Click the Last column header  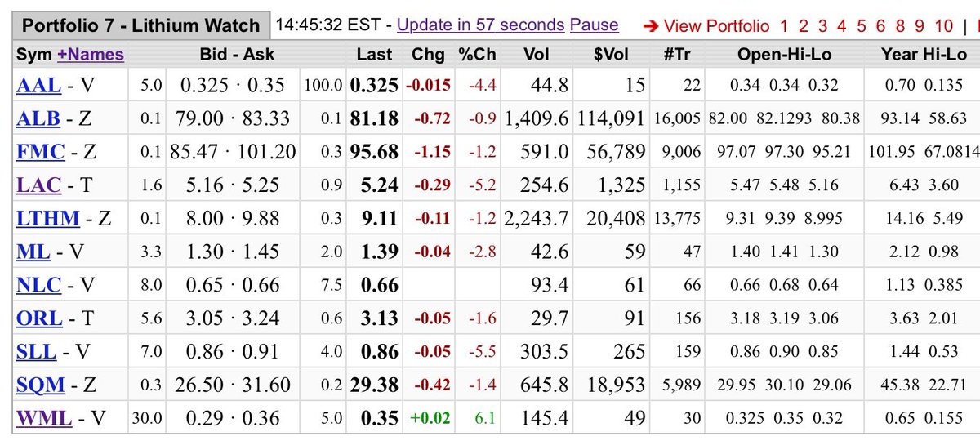pos(375,55)
